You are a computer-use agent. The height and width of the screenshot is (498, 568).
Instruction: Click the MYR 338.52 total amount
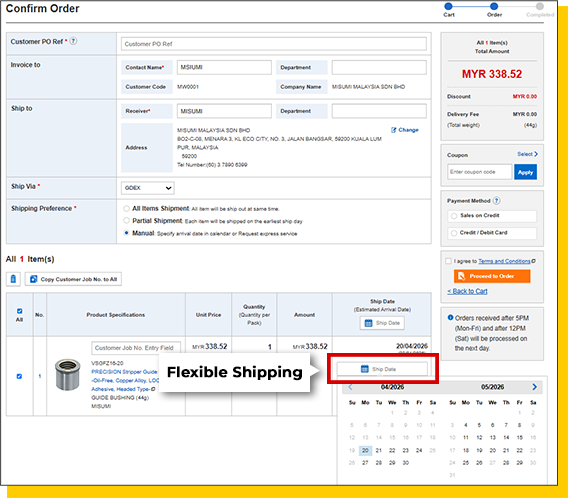pyautogui.click(x=492, y=74)
